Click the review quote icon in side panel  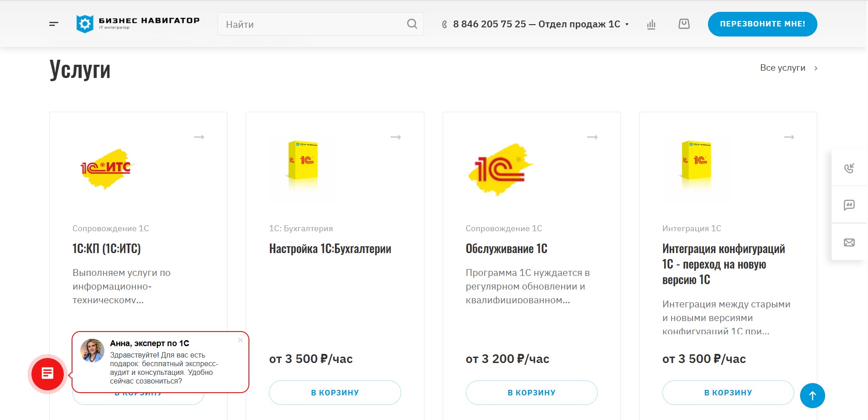[x=849, y=205]
